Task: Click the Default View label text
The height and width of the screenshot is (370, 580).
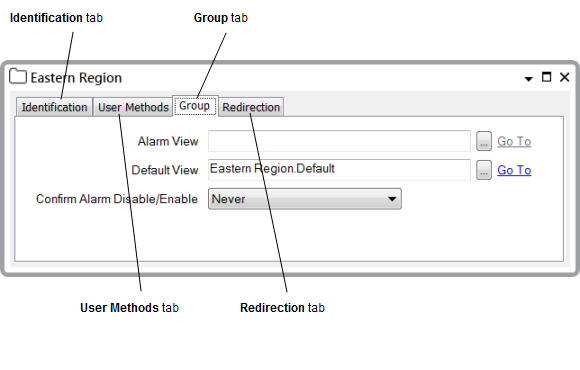Action: (165, 170)
